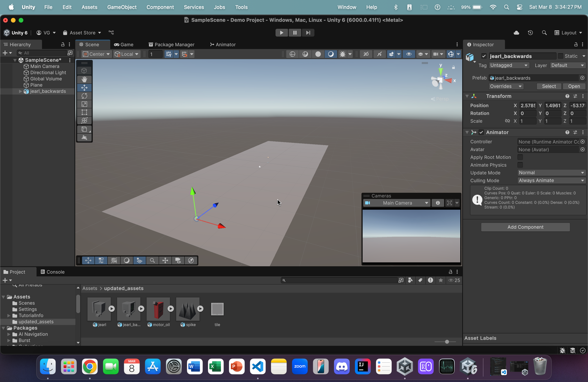588x382 pixels.
Task: Select the combined Transform tool
Action: tap(84, 120)
